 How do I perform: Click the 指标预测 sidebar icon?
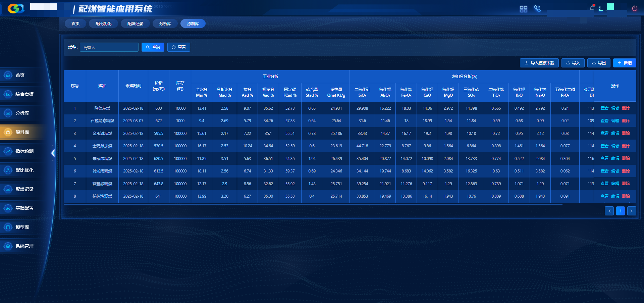pos(8,151)
